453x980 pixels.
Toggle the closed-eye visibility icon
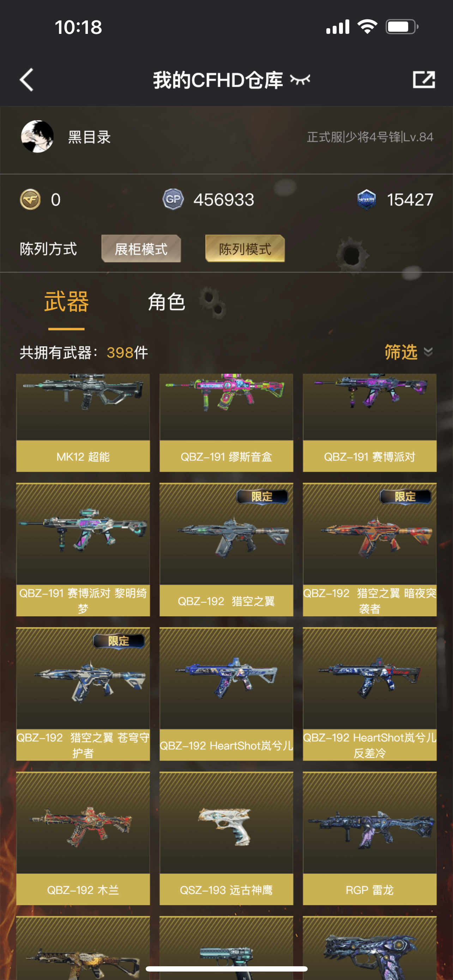tap(300, 79)
